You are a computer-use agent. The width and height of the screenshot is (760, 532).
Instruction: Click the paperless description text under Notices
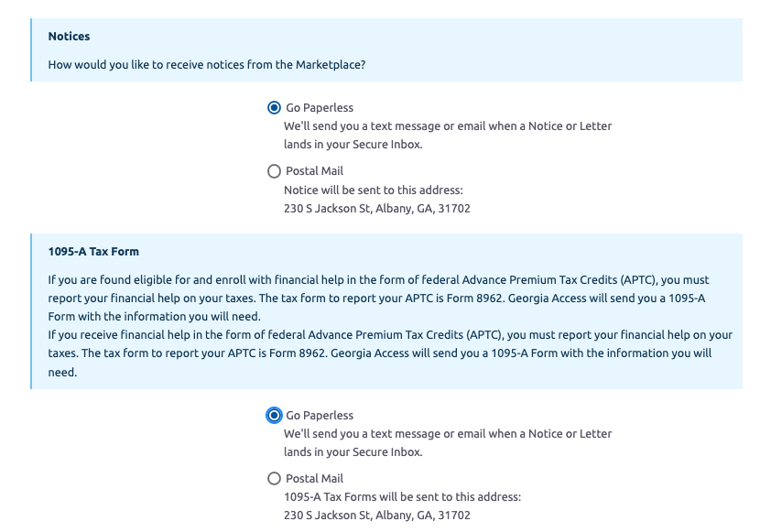(448, 136)
